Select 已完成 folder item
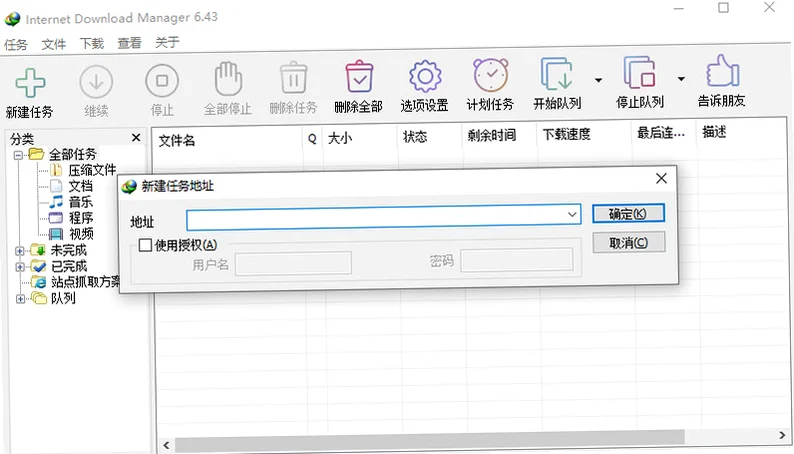 69,266
